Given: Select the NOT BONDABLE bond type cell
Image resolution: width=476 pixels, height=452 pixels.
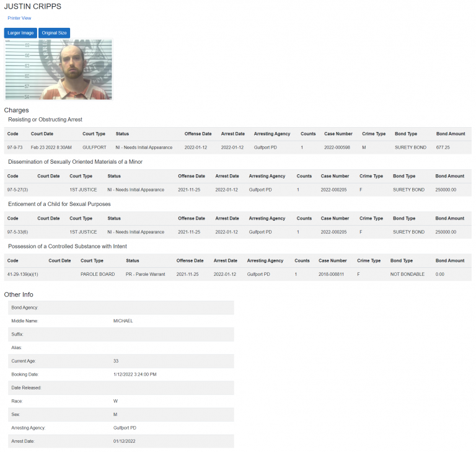Looking at the screenshot, I should click(407, 274).
